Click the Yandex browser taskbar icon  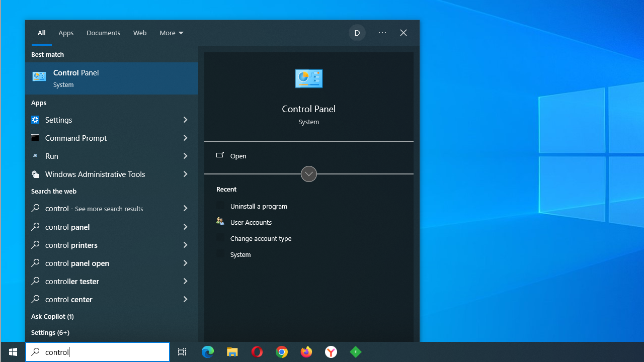pos(331,352)
